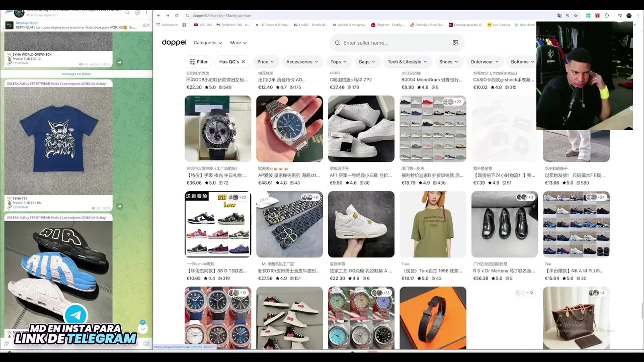Open the Filter panel button
The width and height of the screenshot is (644, 362).
[x=198, y=62]
